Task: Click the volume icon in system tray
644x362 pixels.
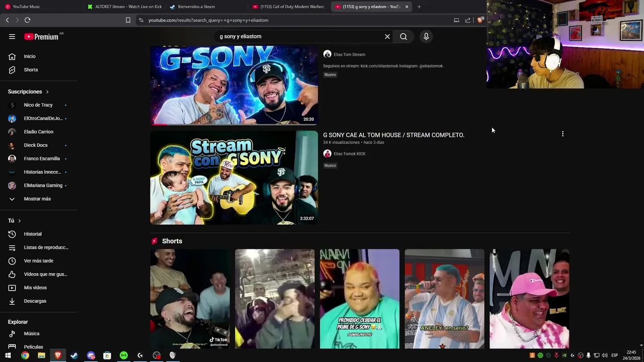Action: 604,355
